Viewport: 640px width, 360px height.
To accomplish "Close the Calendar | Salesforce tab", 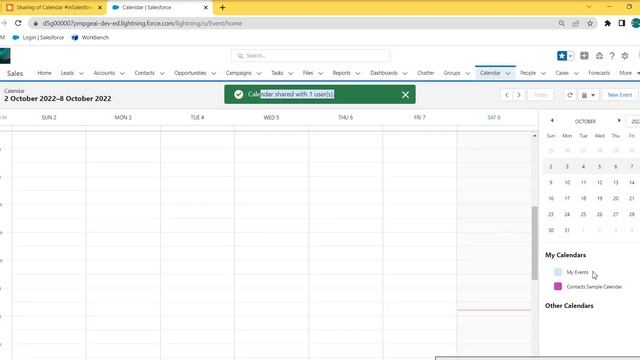I will [206, 7].
